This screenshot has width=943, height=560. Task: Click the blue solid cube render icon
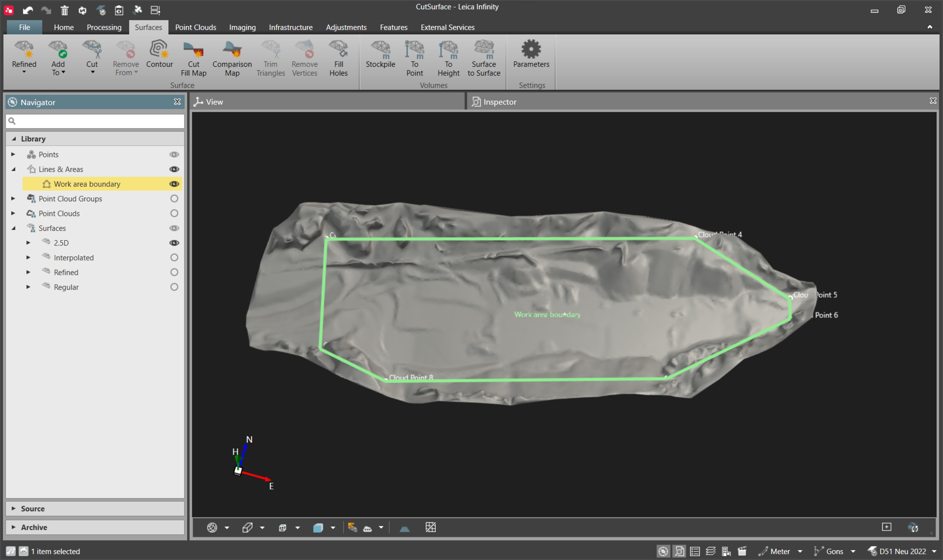[x=318, y=528]
